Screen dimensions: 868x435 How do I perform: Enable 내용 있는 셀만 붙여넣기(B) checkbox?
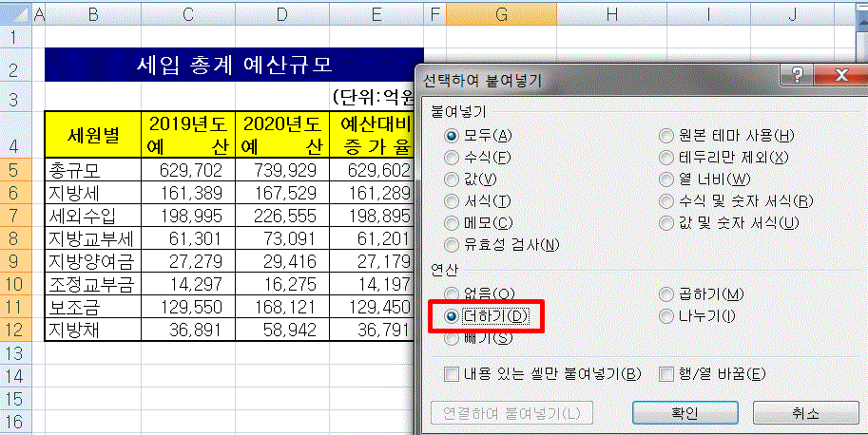[543, 374]
